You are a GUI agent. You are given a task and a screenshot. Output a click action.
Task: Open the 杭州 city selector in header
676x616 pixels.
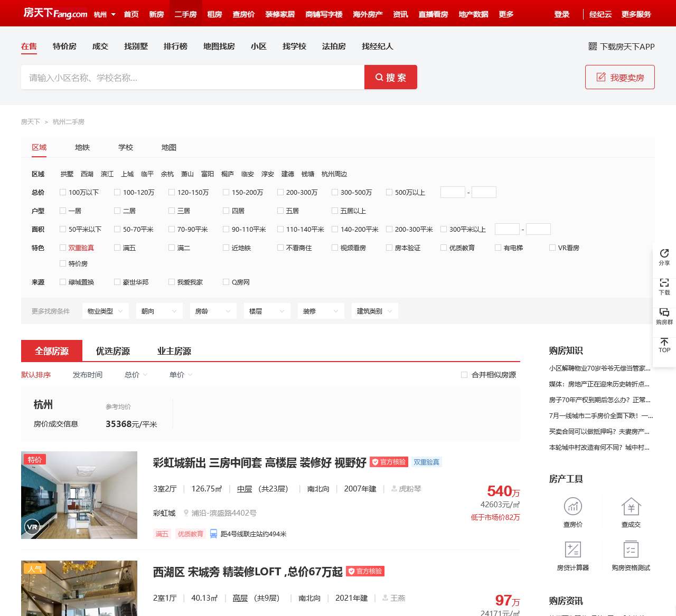pos(105,14)
